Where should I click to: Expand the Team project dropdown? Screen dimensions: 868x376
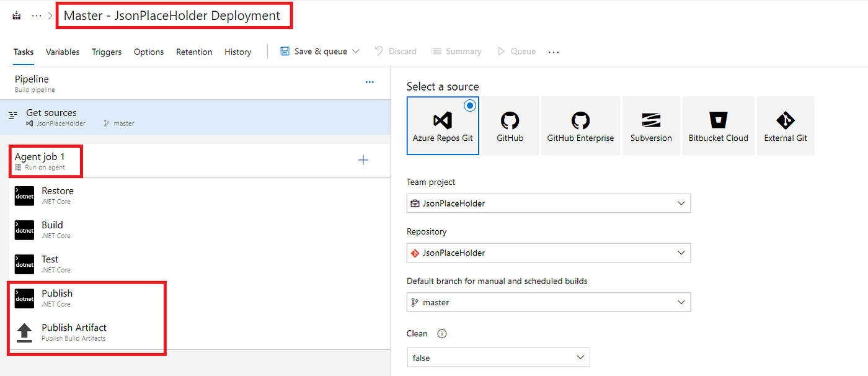pos(548,204)
